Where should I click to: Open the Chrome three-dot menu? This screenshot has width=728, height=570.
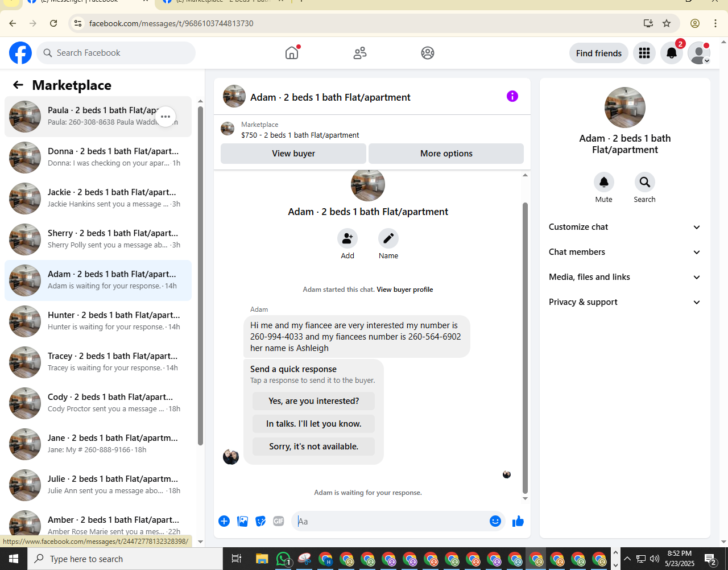pyautogui.click(x=715, y=23)
